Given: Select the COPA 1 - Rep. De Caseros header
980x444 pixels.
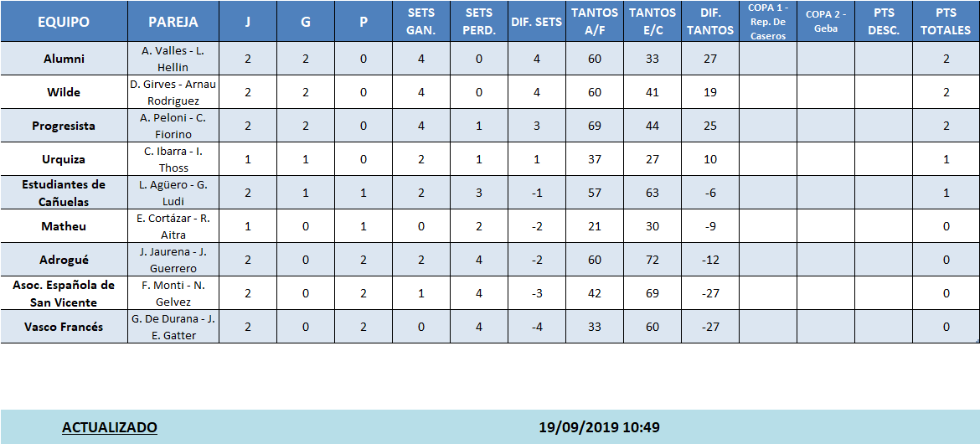Looking at the screenshot, I should 767,22.
